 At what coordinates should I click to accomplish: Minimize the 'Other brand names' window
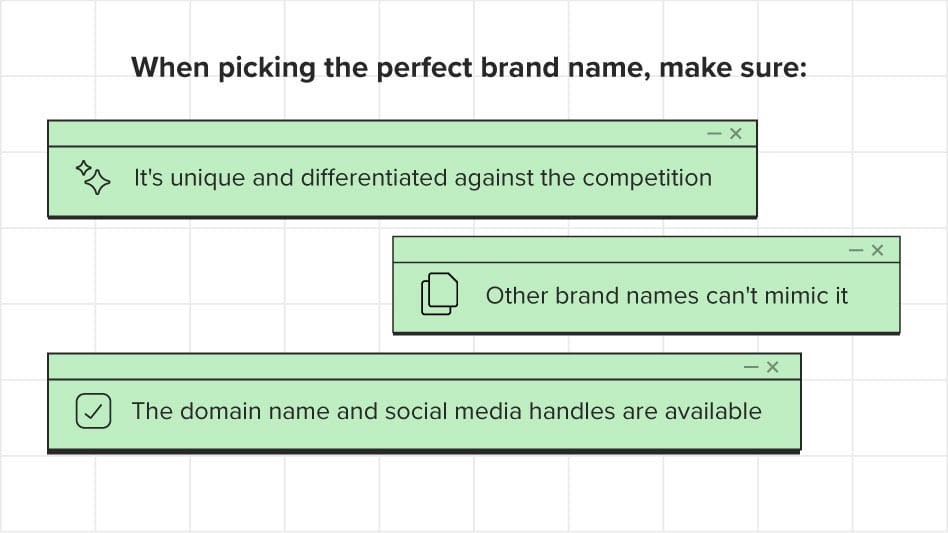point(856,250)
